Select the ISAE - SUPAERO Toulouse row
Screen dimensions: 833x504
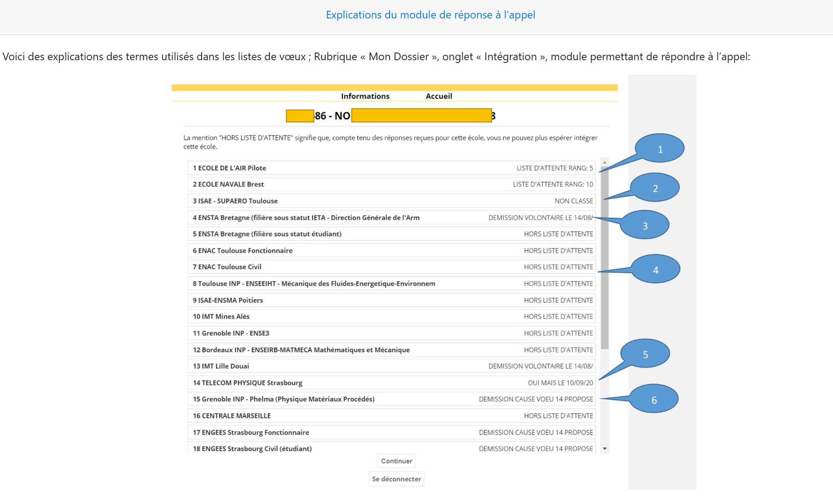click(391, 201)
